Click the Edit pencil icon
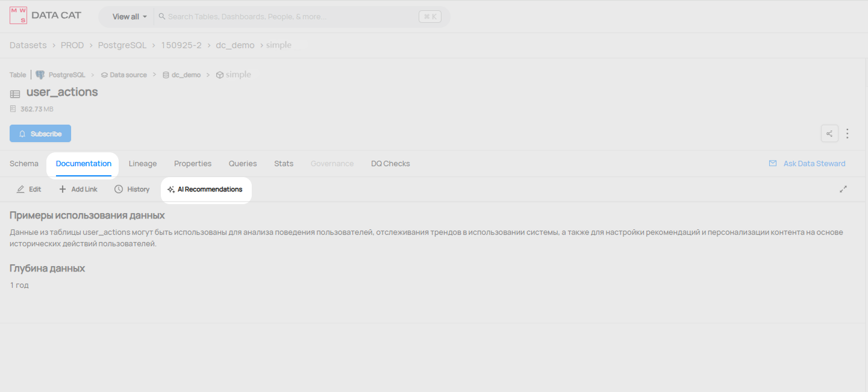868x392 pixels. coord(20,189)
